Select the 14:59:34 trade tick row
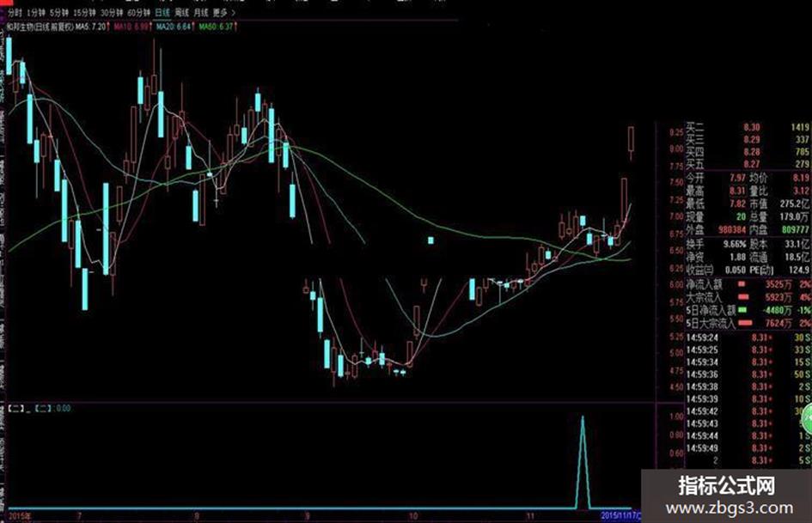 point(748,362)
